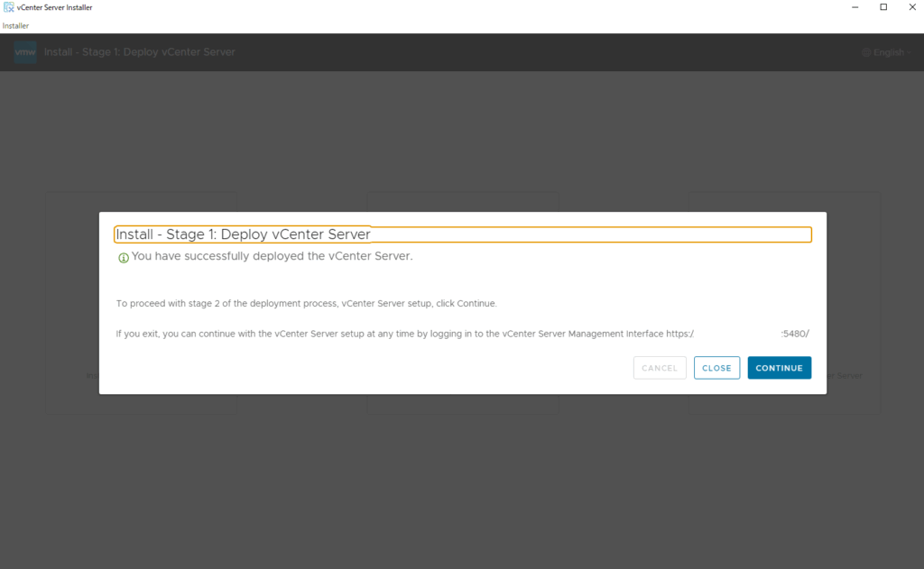This screenshot has height=569, width=924.
Task: Click the :5480/ port at URL end
Action: pos(795,334)
